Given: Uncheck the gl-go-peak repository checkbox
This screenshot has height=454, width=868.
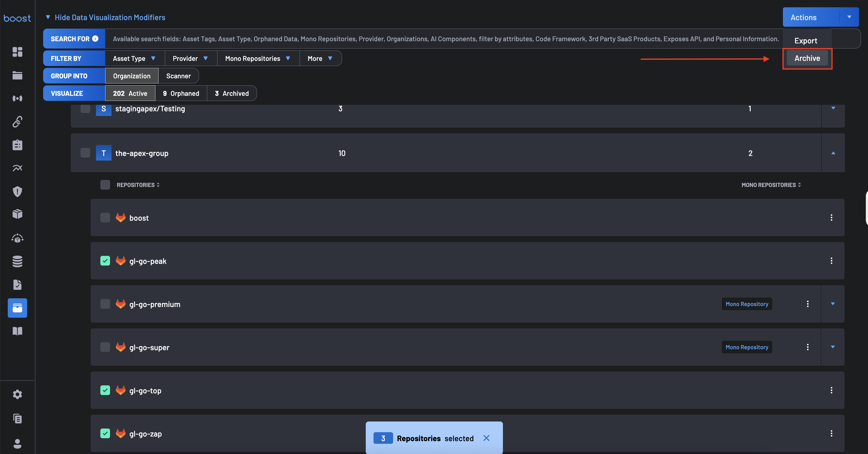Looking at the screenshot, I should pyautogui.click(x=105, y=260).
